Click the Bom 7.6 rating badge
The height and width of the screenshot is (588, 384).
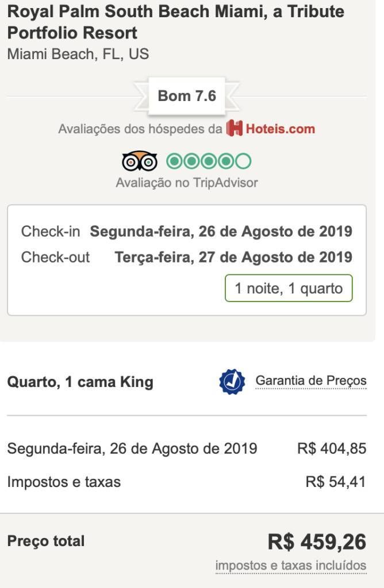(x=187, y=96)
